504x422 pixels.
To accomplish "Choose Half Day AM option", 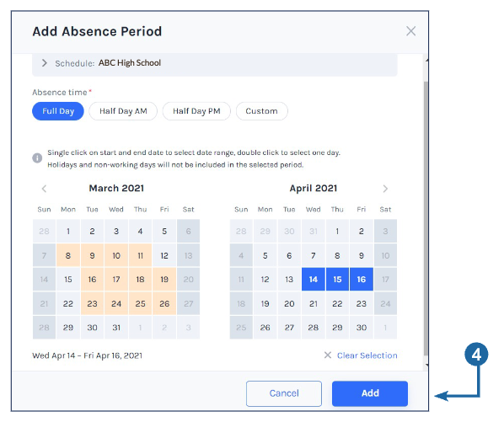I will (x=123, y=111).
